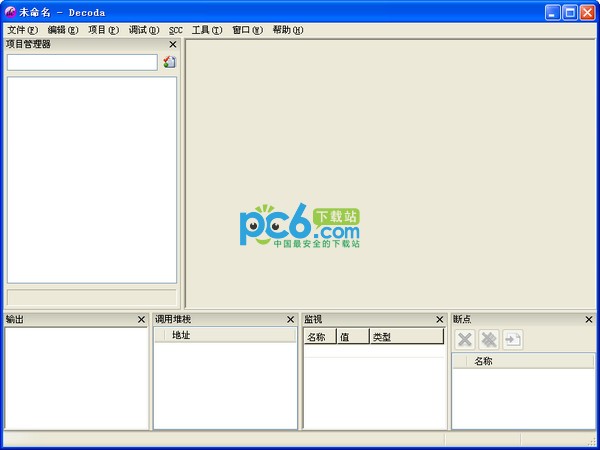The width and height of the screenshot is (600, 450).
Task: Click the 类型 column header in watch panel
Action: [x=407, y=337]
